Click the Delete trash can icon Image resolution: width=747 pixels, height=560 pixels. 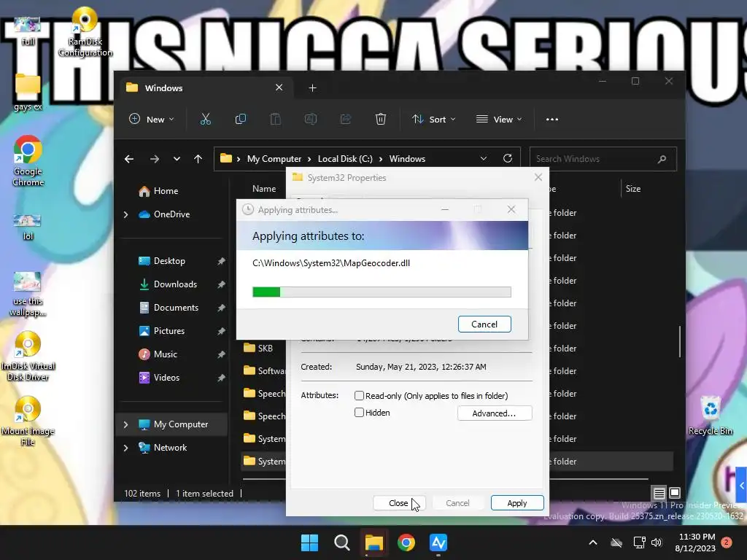tap(380, 119)
